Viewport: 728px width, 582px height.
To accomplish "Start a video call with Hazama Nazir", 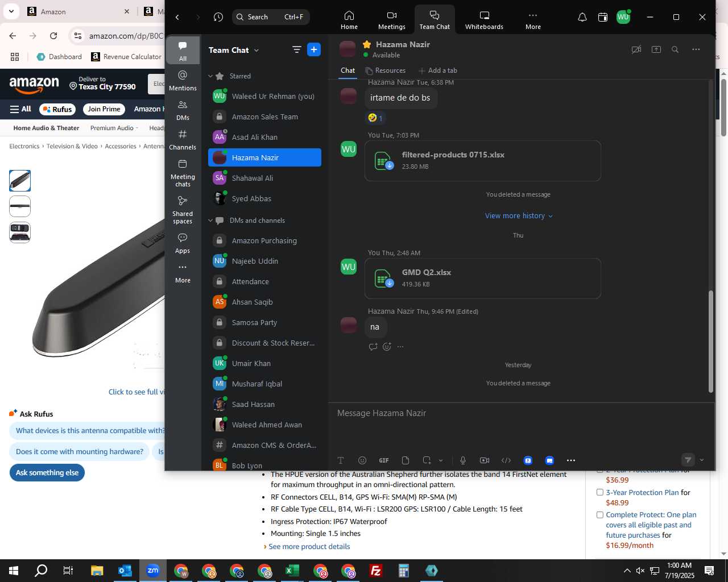I will (x=636, y=49).
